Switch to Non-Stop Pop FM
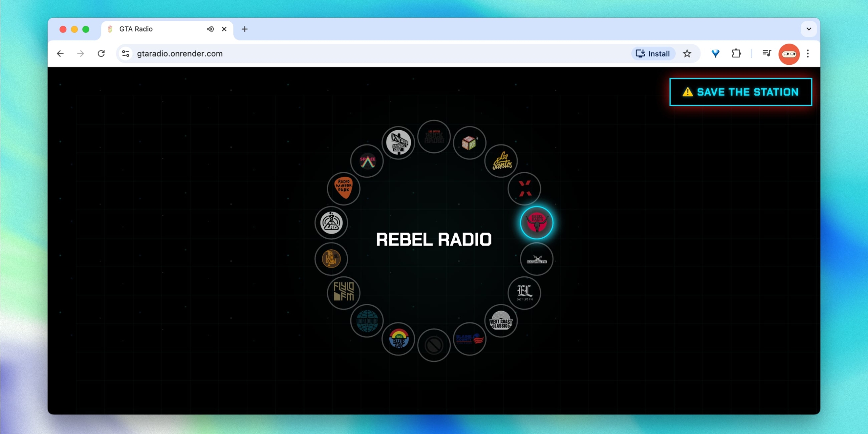 click(470, 142)
